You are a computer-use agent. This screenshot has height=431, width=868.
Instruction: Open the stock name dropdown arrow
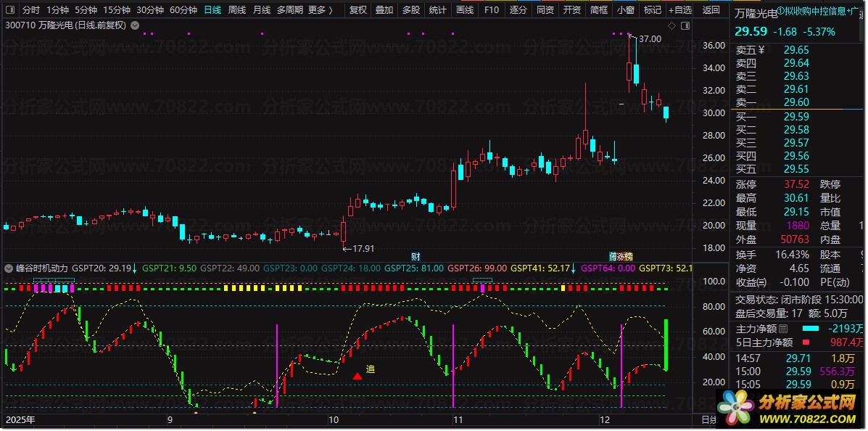pyautogui.click(x=135, y=25)
